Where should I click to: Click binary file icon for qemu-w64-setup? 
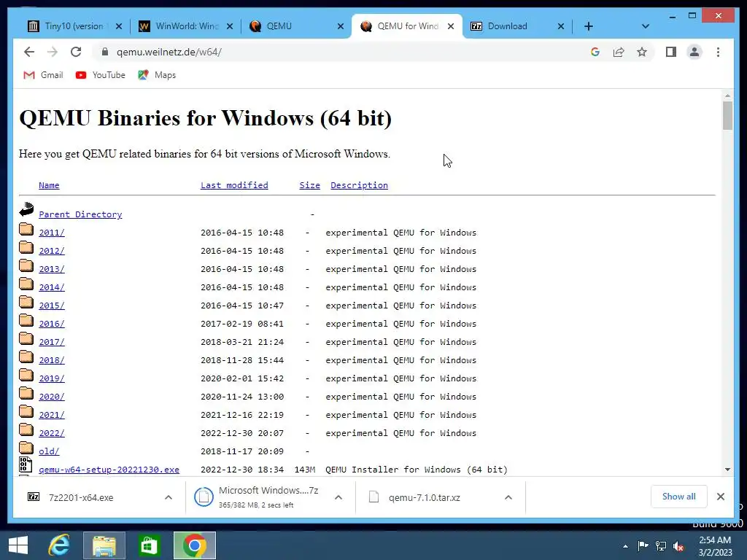click(x=26, y=464)
